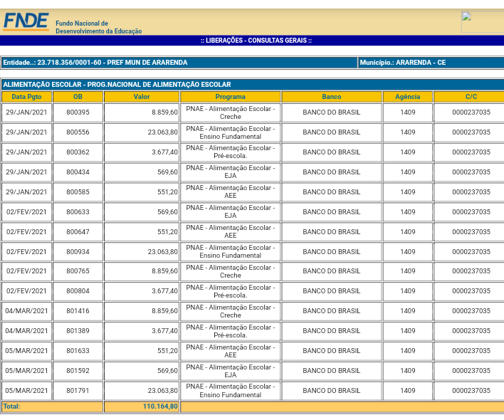Select OB number 801791
Image resolution: width=504 pixels, height=420 pixels.
click(78, 391)
